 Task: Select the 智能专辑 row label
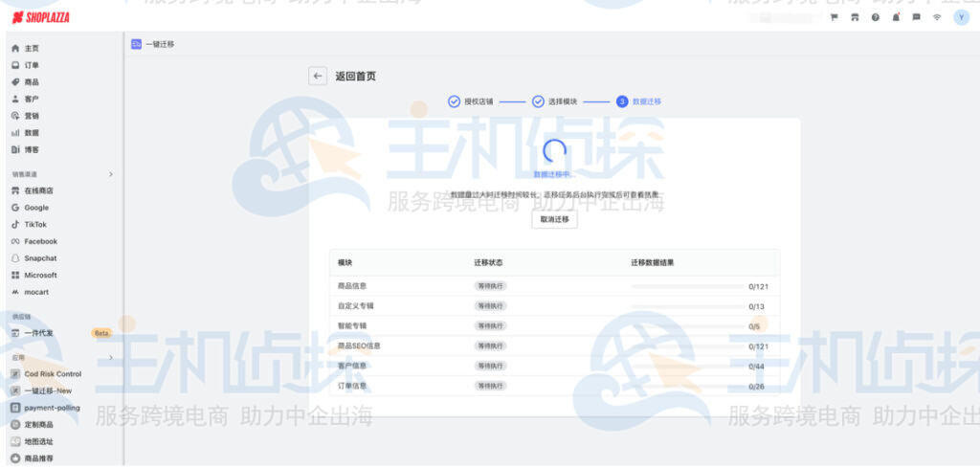point(352,326)
